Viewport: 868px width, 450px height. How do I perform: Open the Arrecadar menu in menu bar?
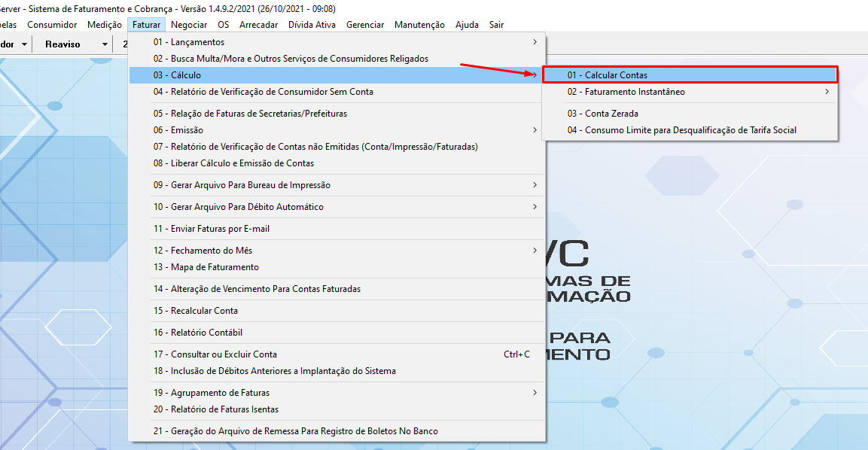[x=258, y=25]
